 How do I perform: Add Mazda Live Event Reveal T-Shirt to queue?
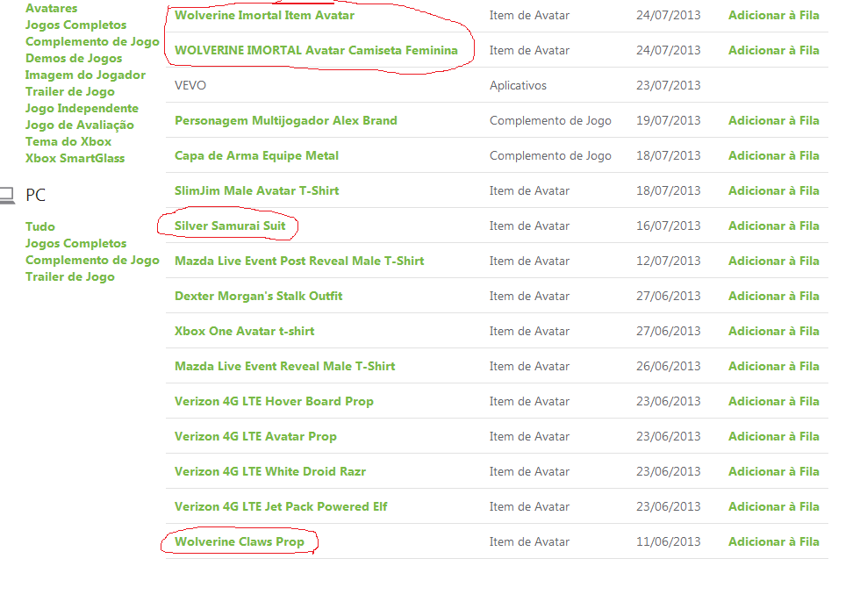click(x=774, y=366)
